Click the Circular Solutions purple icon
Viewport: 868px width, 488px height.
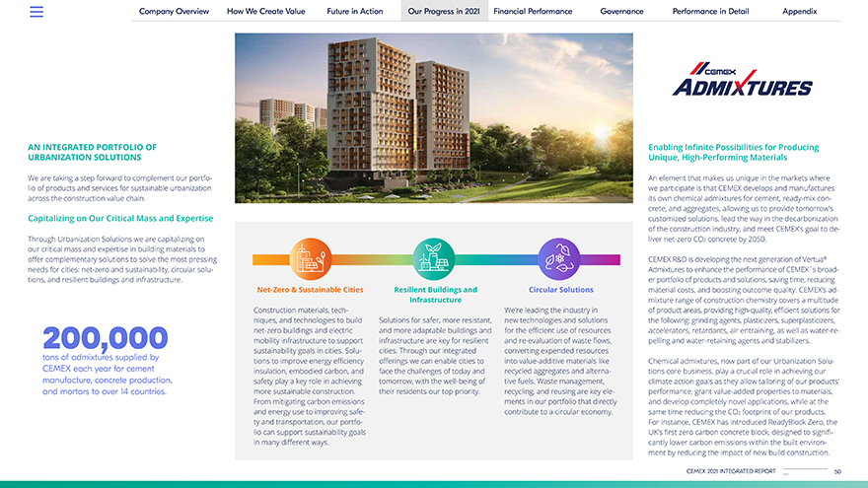click(559, 258)
